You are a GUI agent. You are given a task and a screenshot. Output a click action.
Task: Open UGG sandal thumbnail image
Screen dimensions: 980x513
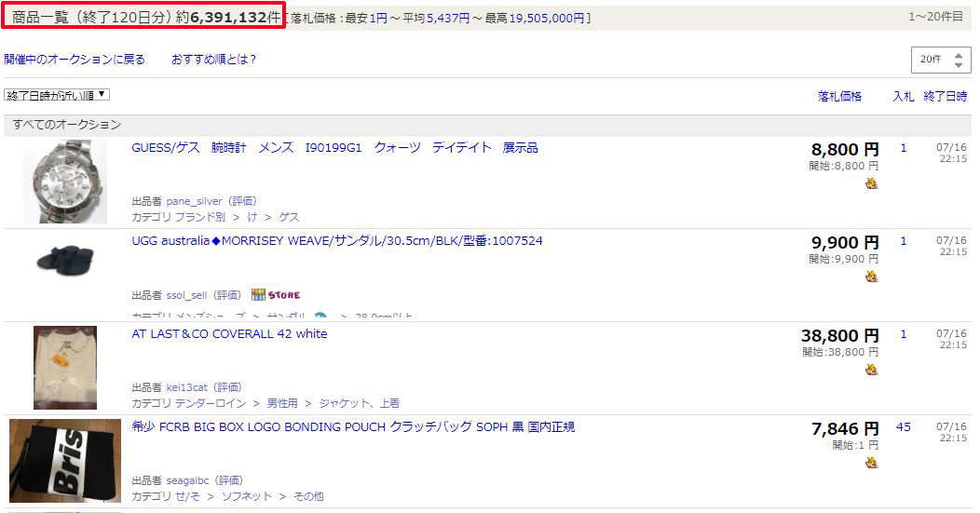[x=65, y=260]
